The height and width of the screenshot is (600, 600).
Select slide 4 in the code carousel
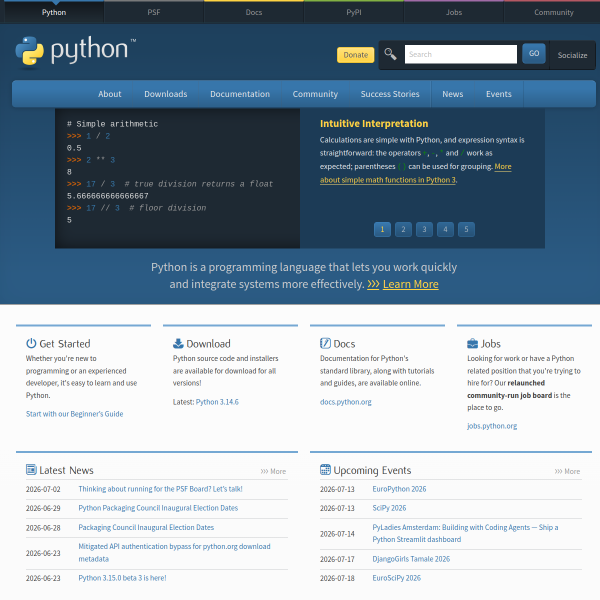click(445, 229)
